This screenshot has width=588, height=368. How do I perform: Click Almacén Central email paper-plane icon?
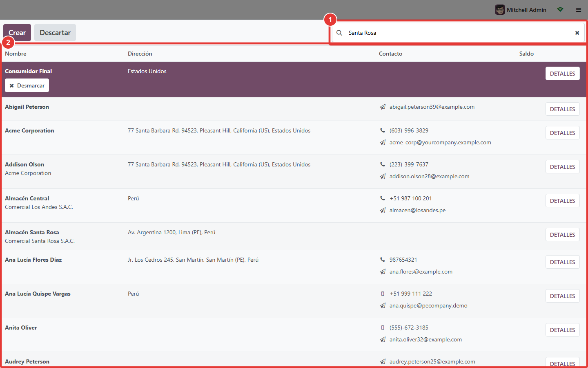[383, 210]
